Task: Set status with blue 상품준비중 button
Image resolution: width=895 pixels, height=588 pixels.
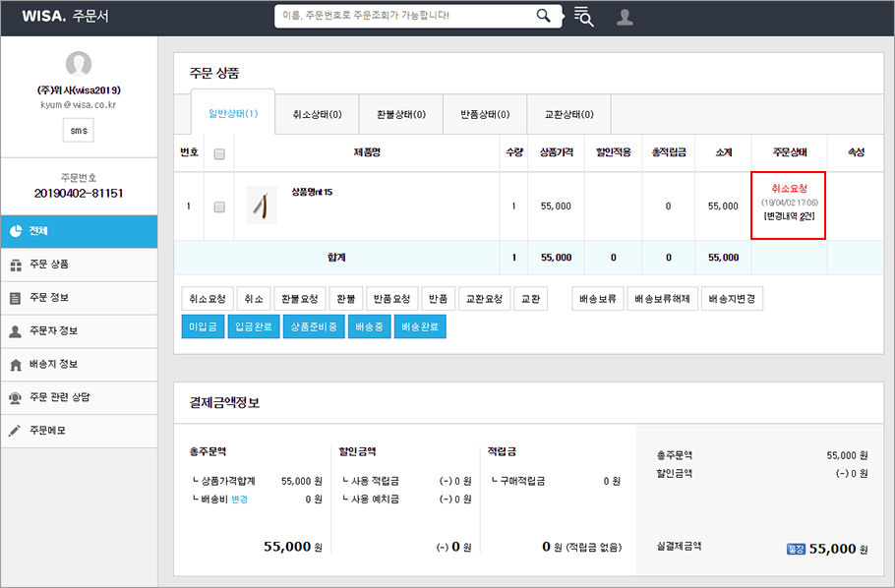Action: point(314,326)
